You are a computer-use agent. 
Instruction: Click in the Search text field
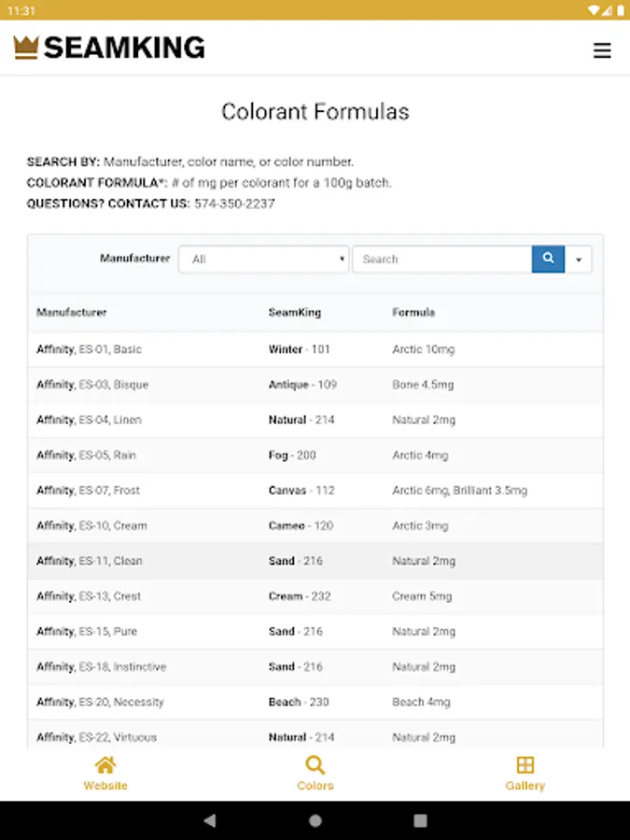click(x=441, y=259)
